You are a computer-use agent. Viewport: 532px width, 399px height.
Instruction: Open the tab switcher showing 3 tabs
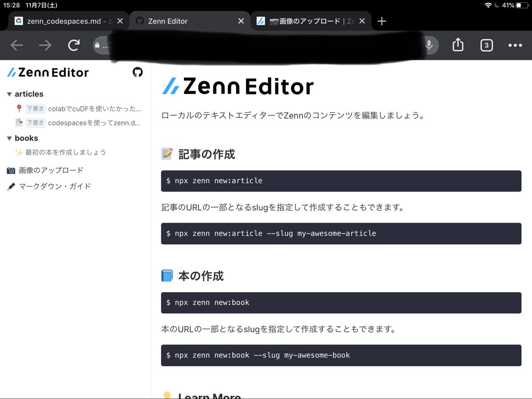coord(486,45)
